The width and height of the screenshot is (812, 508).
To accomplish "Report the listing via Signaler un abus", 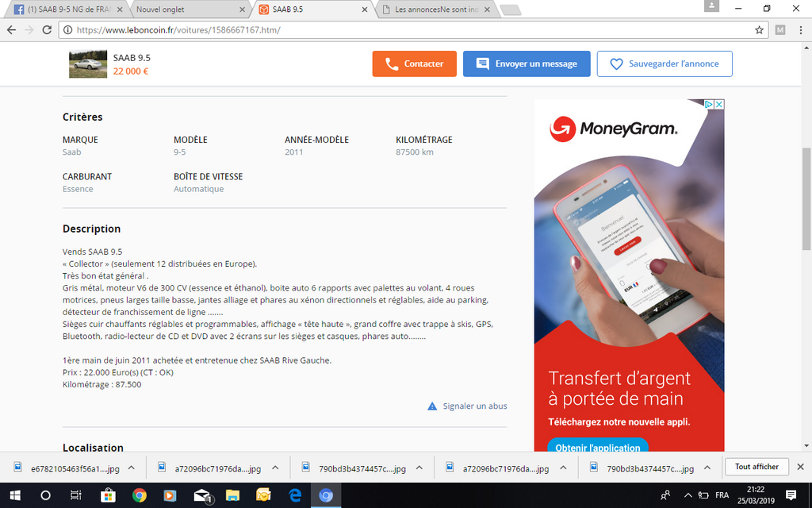I will click(x=467, y=406).
